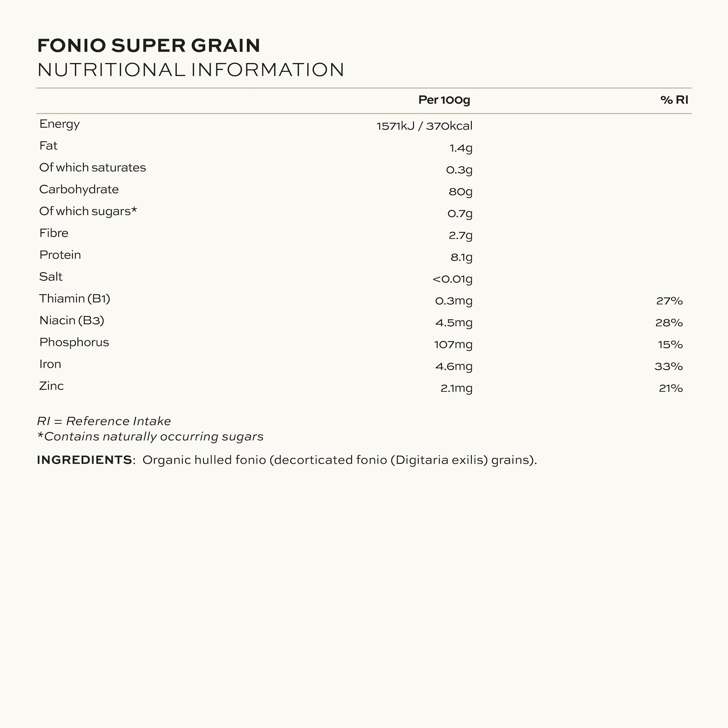Click the Carbohydrate 80g value

point(460,192)
